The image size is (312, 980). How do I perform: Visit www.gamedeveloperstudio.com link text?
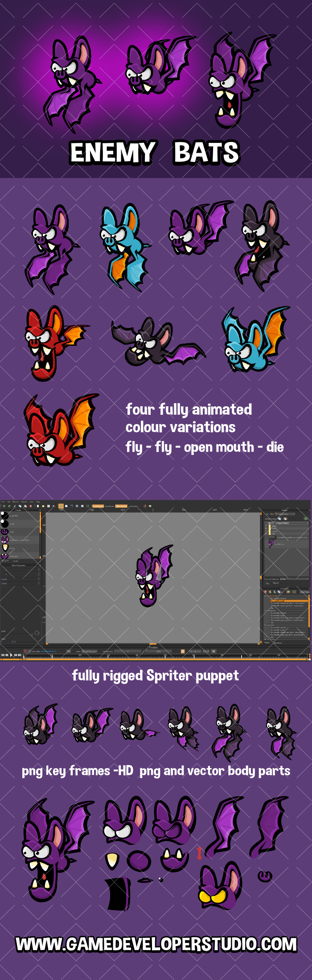[156, 944]
